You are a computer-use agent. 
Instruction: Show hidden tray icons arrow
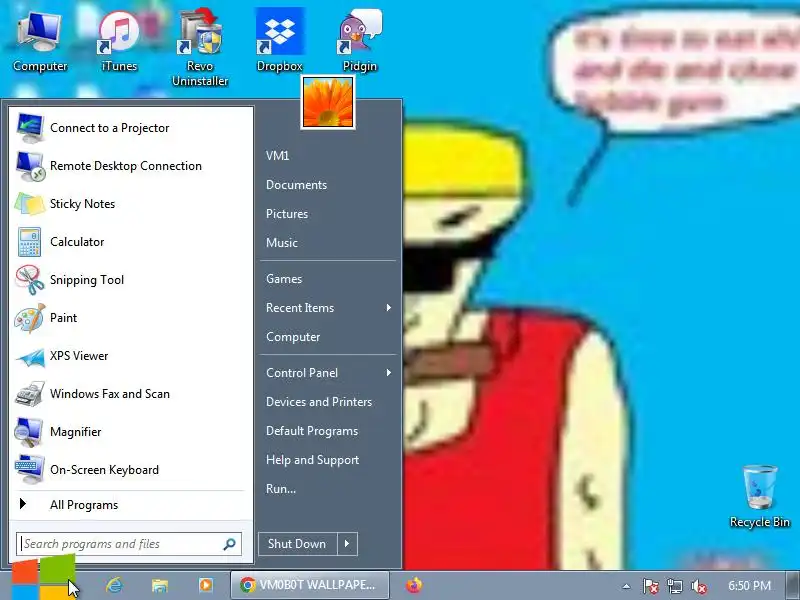626,586
